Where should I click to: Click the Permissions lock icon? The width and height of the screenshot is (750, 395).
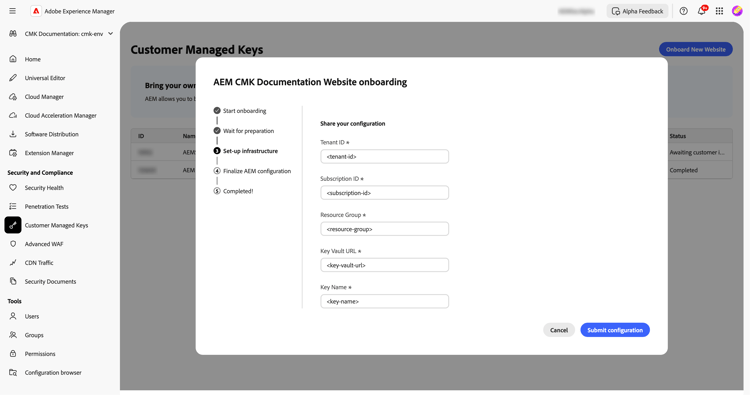pyautogui.click(x=13, y=353)
